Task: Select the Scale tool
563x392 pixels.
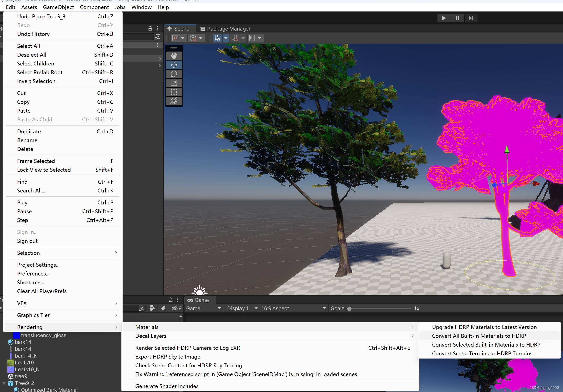Action: [174, 83]
